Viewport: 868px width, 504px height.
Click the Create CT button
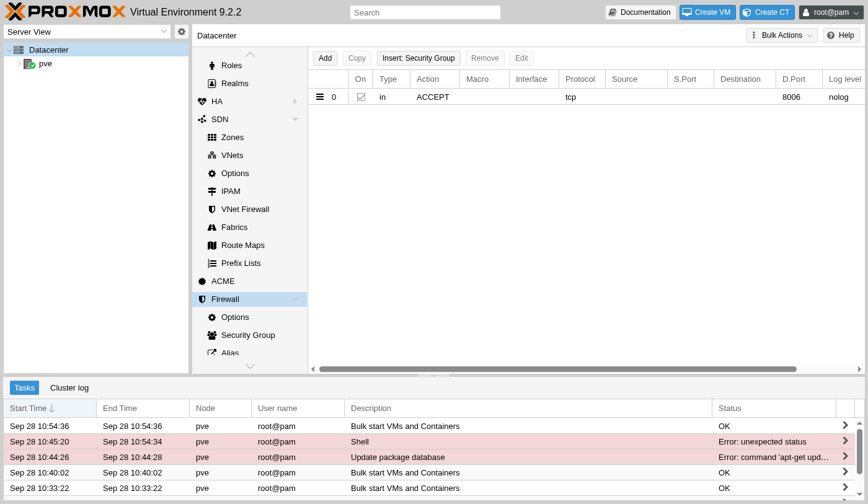click(767, 12)
